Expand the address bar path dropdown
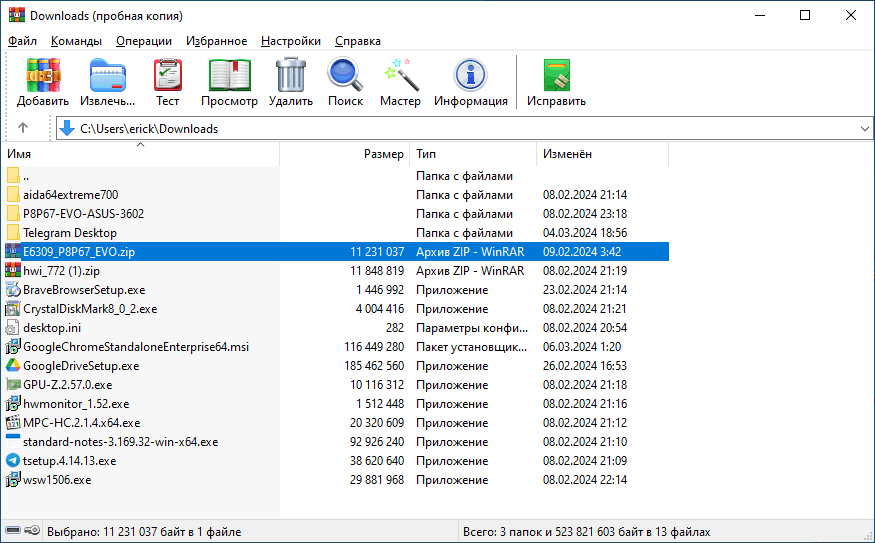This screenshot has width=875, height=543. [864, 129]
